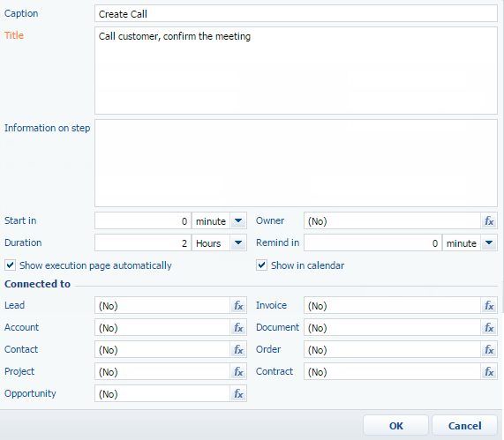Confirm the dialog with OK
The height and width of the screenshot is (440, 504).
click(x=395, y=426)
